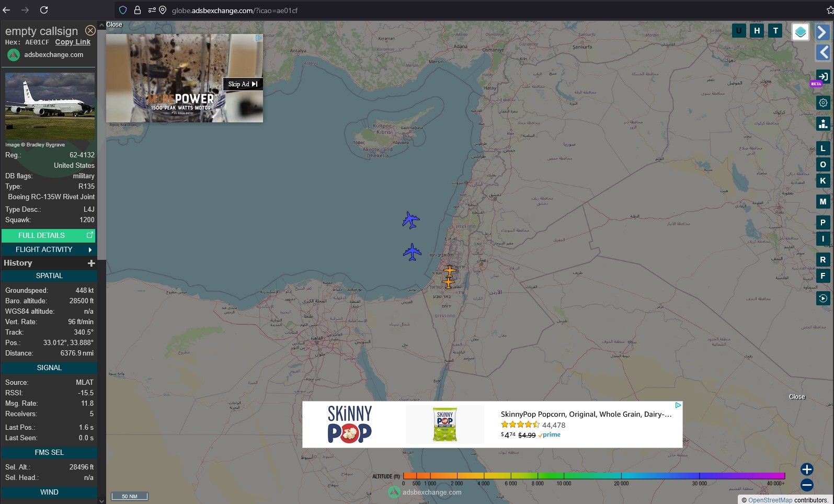Close the SkinnyPop banner ad
The width and height of the screenshot is (834, 504).
point(797,397)
